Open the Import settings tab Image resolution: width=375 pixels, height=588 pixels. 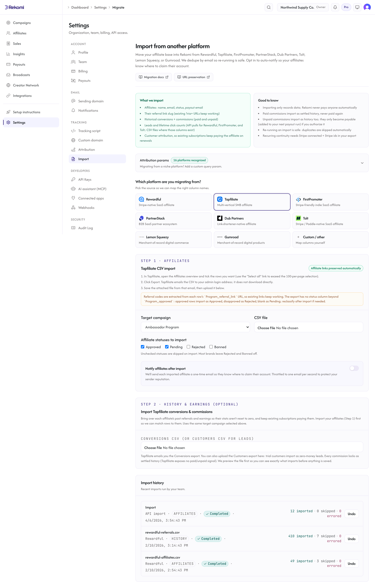click(97, 159)
